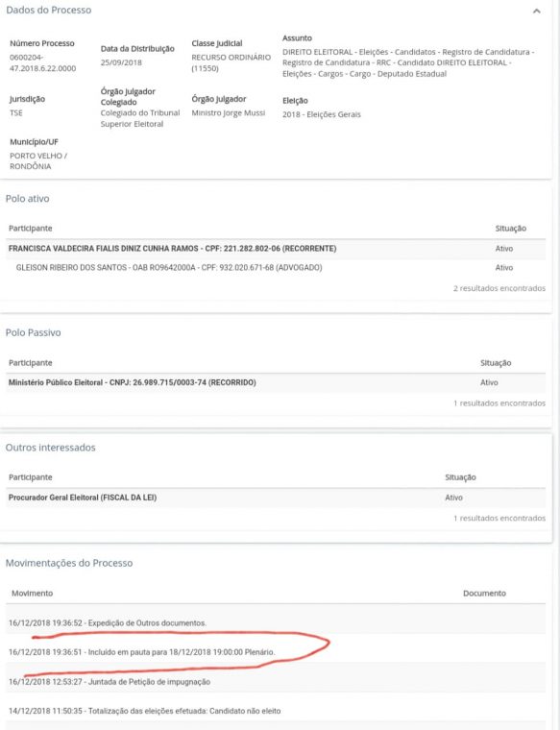Click the Situação header in Polo ativo

(511, 229)
